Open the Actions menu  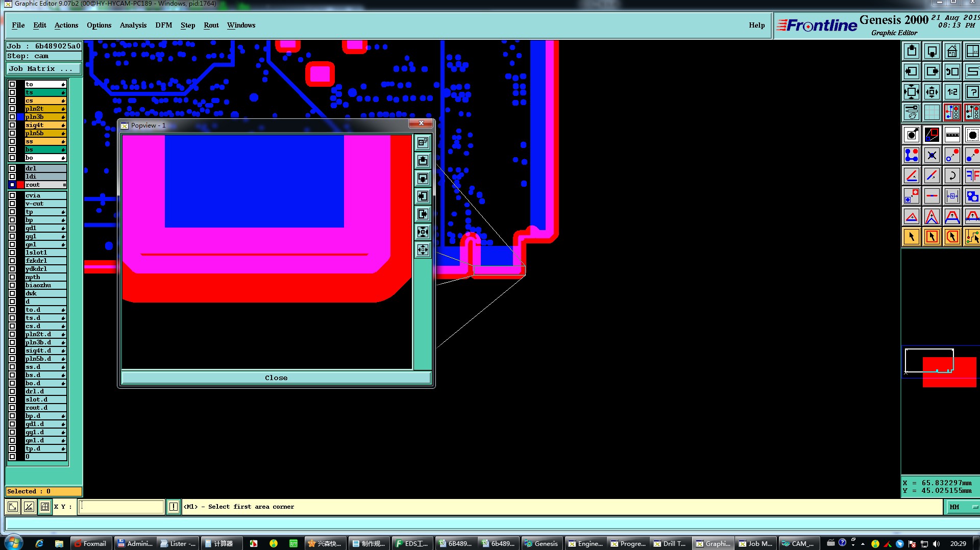pos(66,25)
